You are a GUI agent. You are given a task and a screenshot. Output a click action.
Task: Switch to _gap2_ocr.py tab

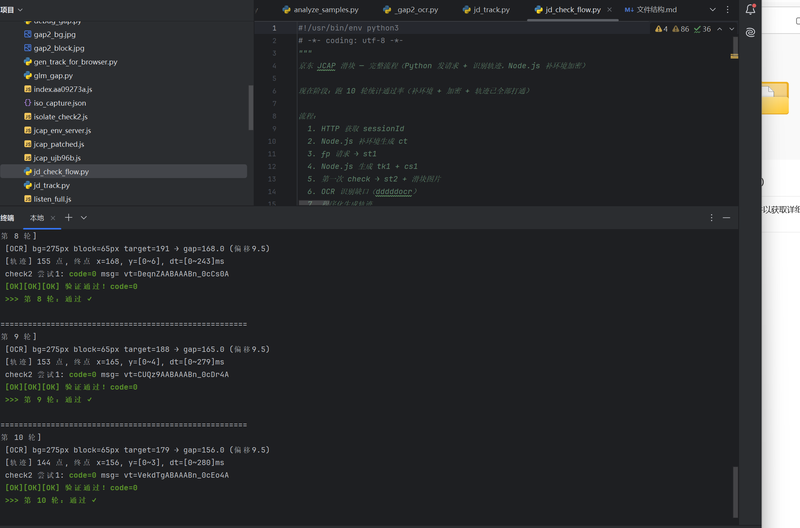(x=411, y=10)
